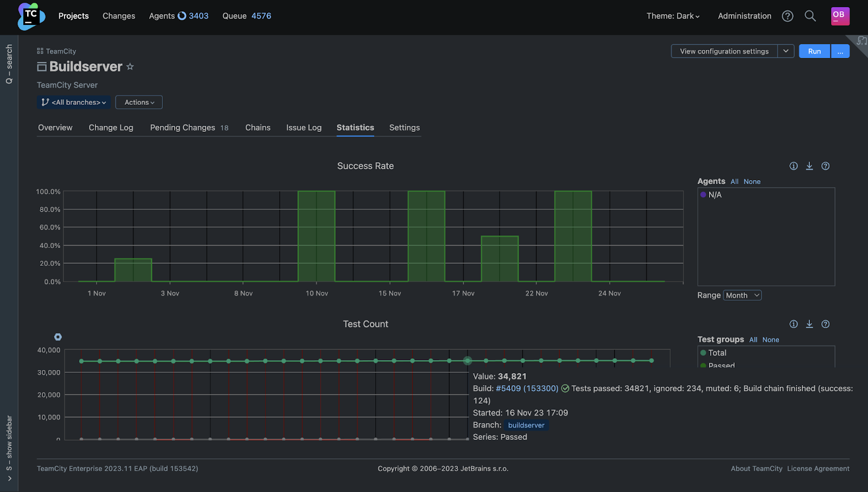
Task: Open the help question mark icon in header
Action: point(788,16)
